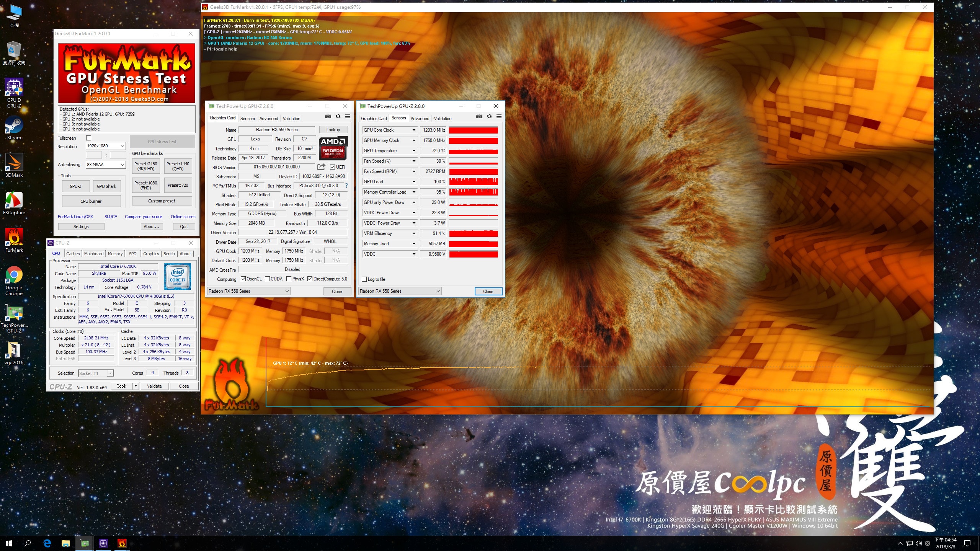Screen dimensions: 980x551
Task: Run the Preset:1080 (FHD) benchmark
Action: pos(146,185)
